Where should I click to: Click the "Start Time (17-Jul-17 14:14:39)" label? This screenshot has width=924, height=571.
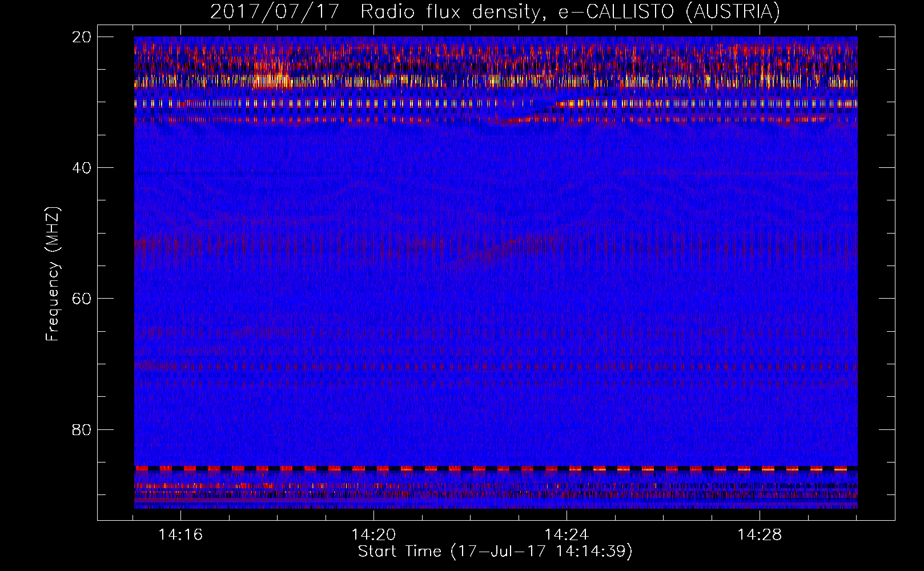click(x=495, y=552)
